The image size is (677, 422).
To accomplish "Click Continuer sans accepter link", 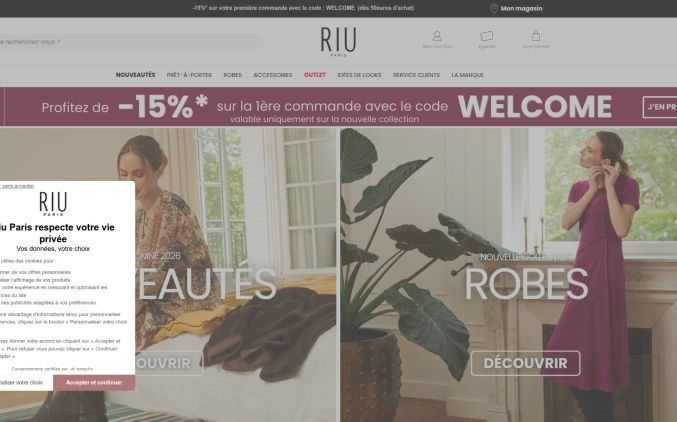I will tap(17, 186).
